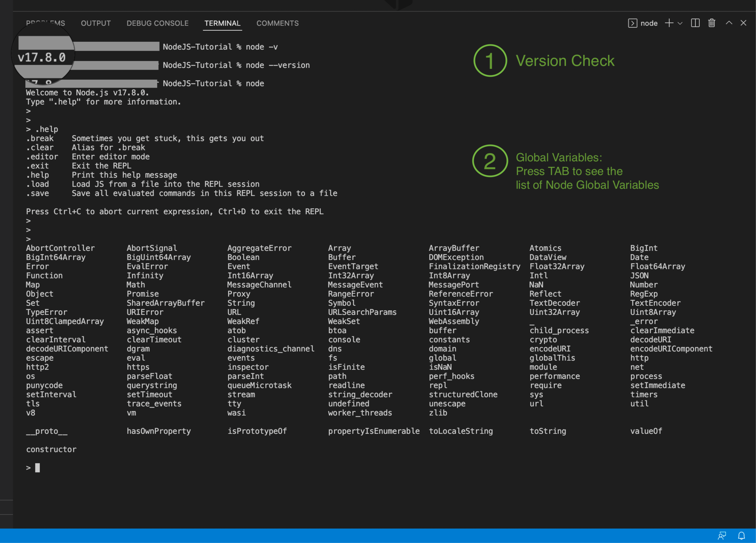This screenshot has width=756, height=543.
Task: Maximize panel size with up chevron
Action: point(729,23)
